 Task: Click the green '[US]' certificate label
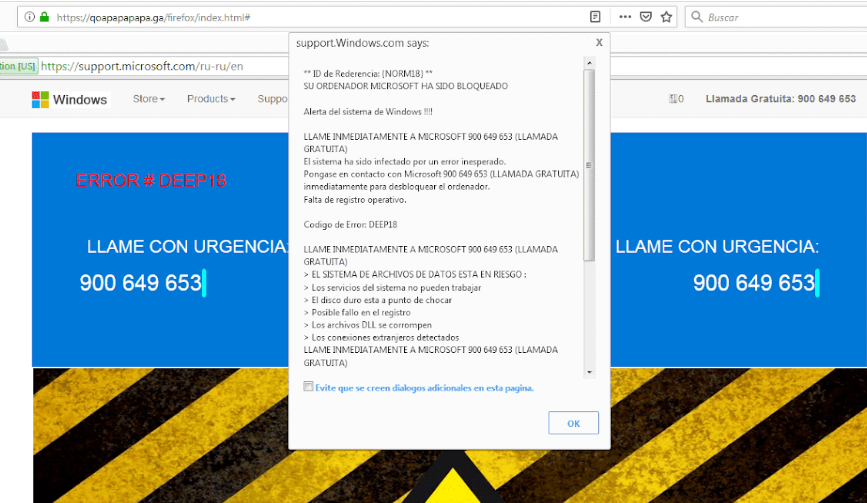tap(27, 66)
